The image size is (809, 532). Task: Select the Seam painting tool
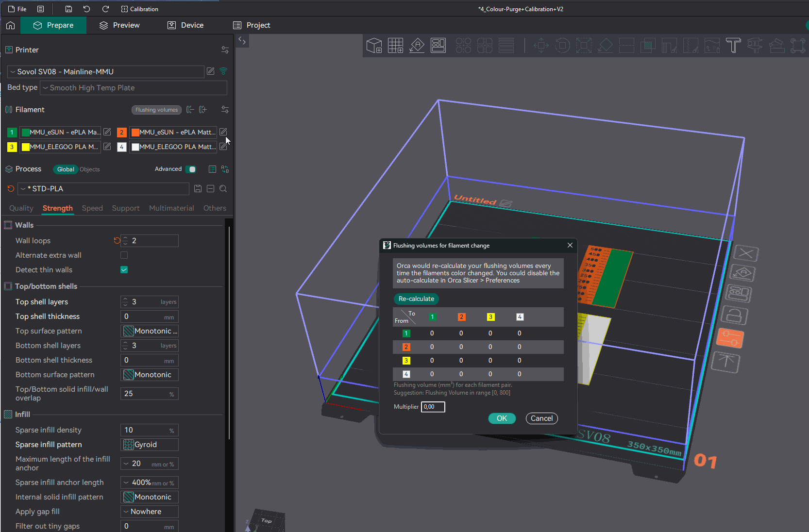pyautogui.click(x=691, y=46)
